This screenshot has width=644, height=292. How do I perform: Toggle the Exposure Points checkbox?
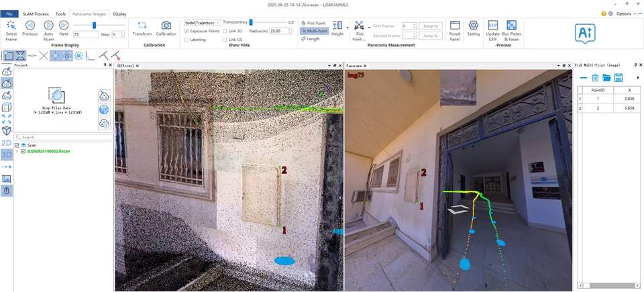(187, 31)
